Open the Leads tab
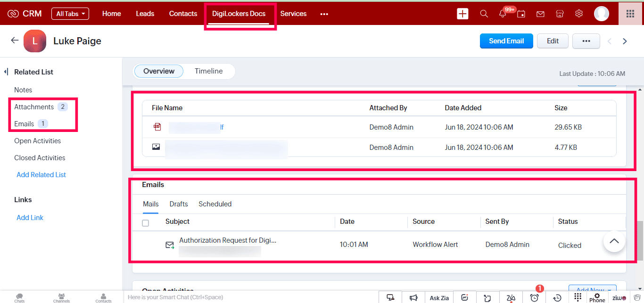The height and width of the screenshot is (303, 644). (x=145, y=14)
